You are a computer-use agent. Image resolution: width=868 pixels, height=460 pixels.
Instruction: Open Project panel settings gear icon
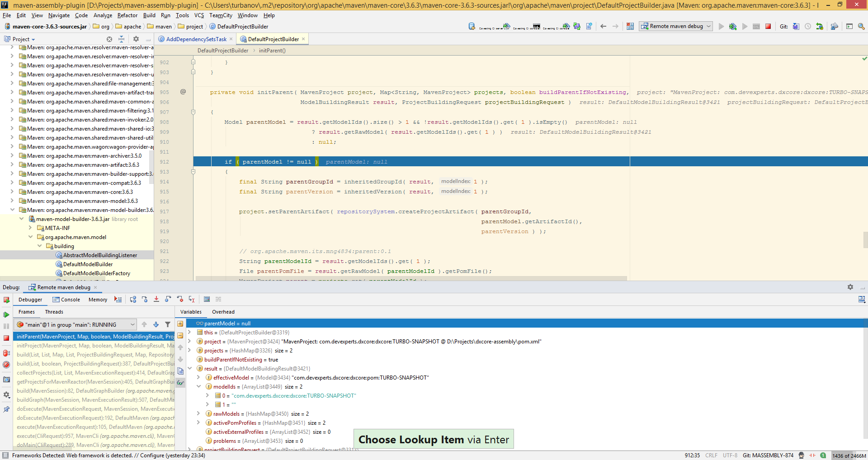pos(136,39)
